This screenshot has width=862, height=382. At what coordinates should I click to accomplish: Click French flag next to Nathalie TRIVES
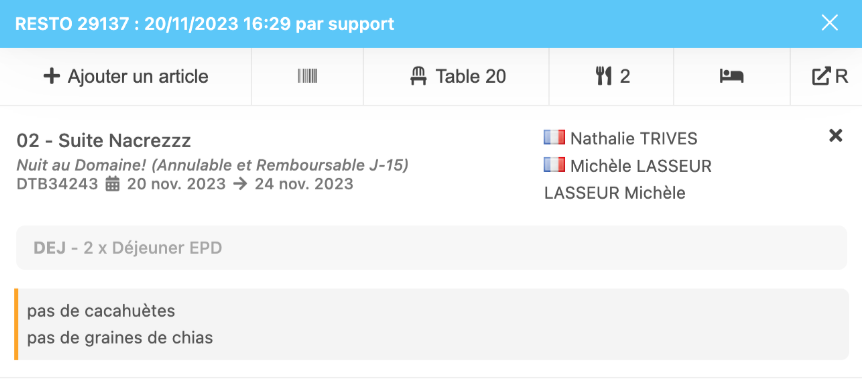[x=554, y=137]
